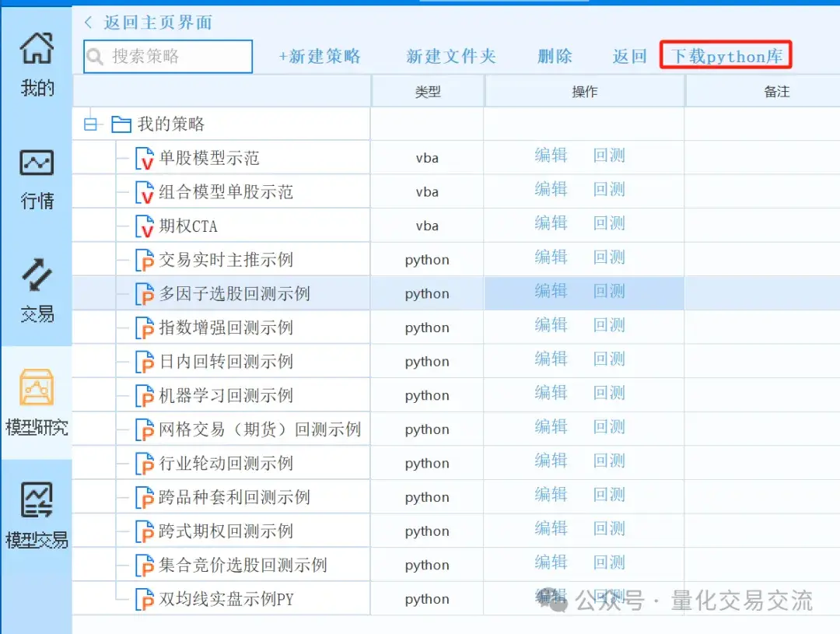
Task: Click 回测 for 机器学习回测示例
Action: [x=610, y=393]
